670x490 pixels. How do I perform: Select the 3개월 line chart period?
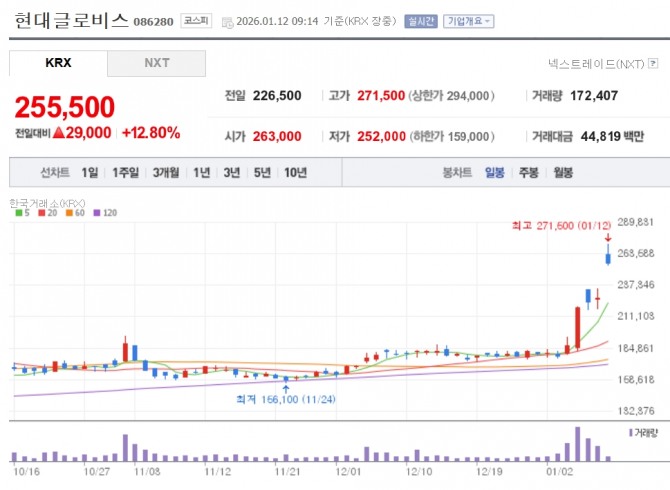(166, 173)
